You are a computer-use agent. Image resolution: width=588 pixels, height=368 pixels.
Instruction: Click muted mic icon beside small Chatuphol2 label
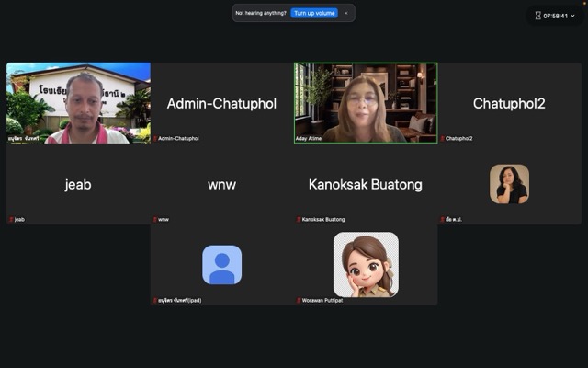443,139
